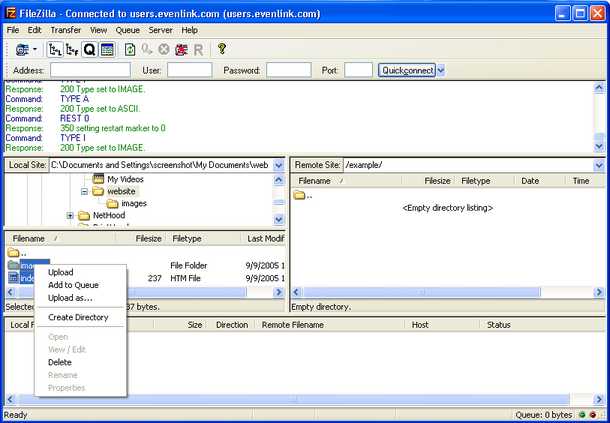Select the images subfolder icon in local tree
Screen dimensions: 610x423
[x=112, y=204]
